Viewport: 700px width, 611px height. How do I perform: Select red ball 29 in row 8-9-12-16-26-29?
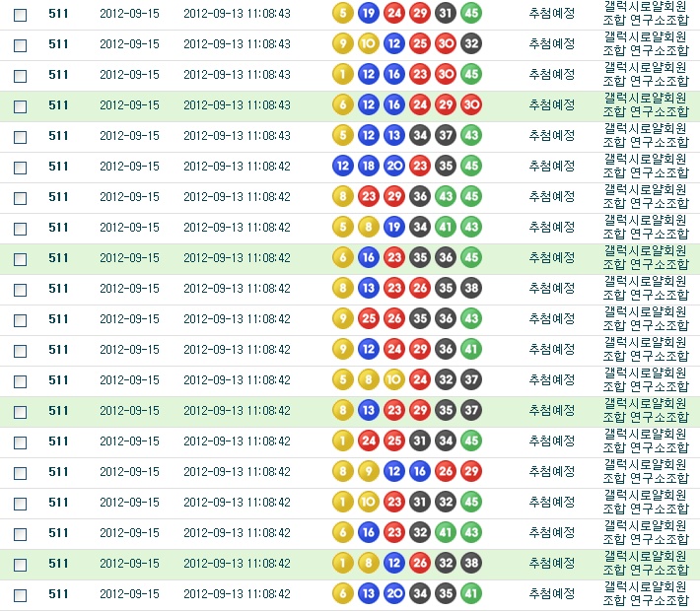tap(471, 471)
